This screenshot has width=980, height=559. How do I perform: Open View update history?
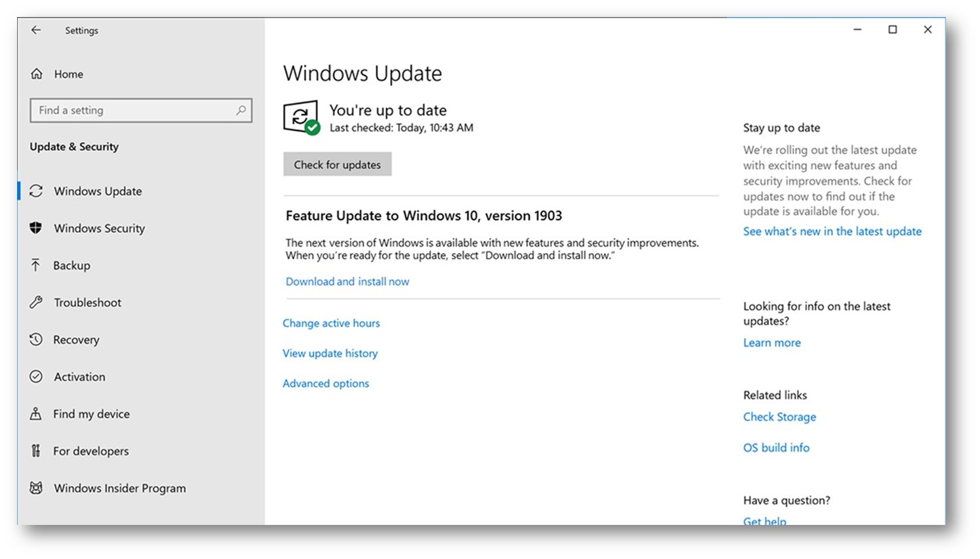tap(330, 353)
